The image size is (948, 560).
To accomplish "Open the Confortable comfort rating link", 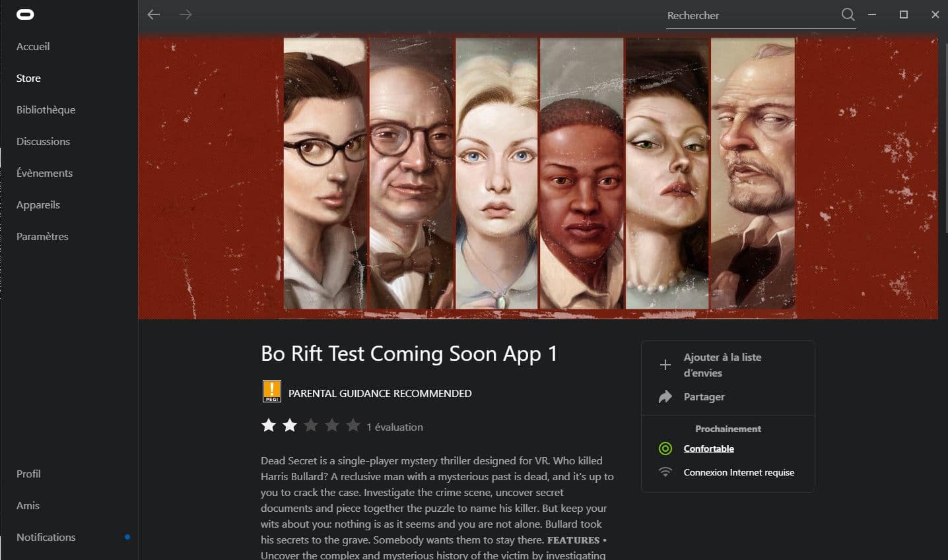I will [708, 449].
